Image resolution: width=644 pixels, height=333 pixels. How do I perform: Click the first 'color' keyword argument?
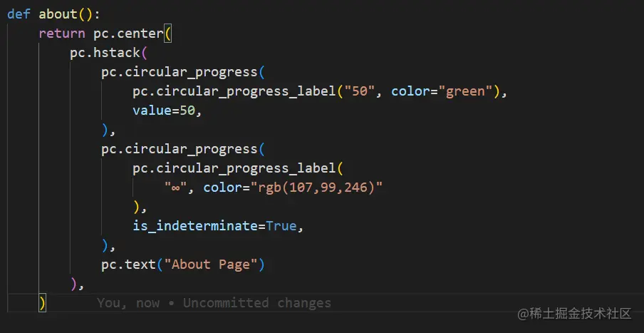click(x=410, y=91)
